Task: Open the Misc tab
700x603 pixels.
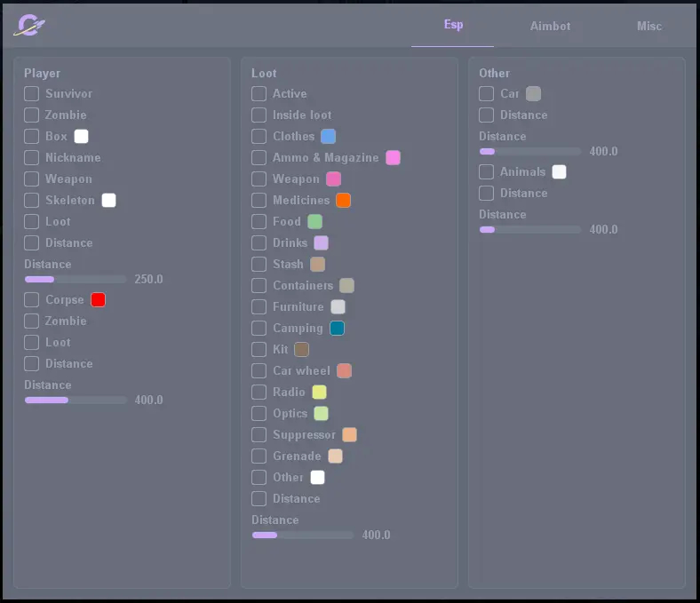Action: (648, 26)
